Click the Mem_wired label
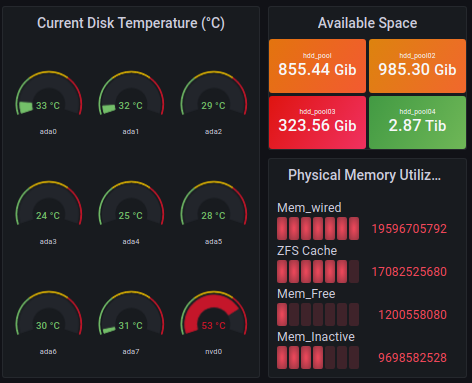 [309, 208]
